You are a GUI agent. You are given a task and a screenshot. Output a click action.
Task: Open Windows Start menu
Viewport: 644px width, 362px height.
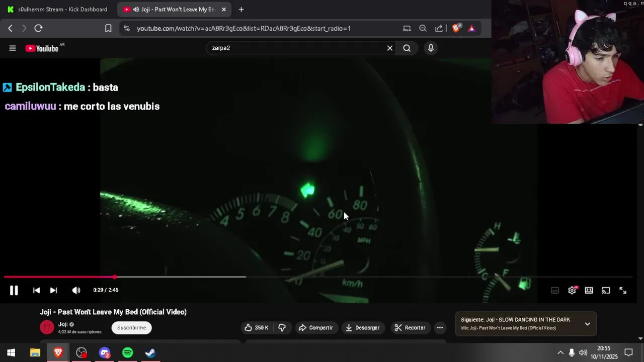tap(11, 353)
